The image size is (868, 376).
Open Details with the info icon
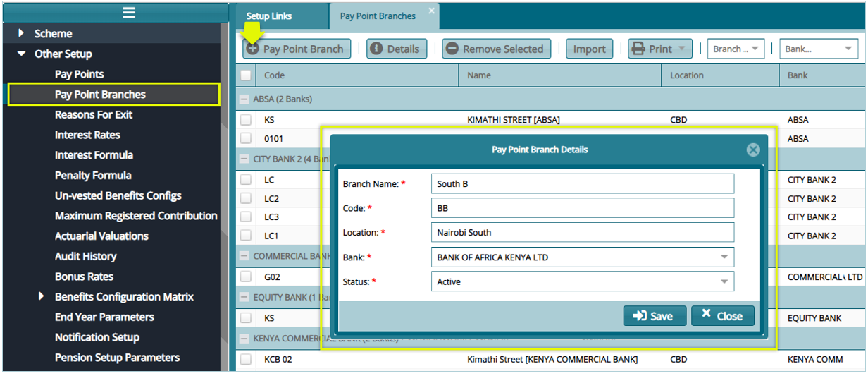pos(376,49)
